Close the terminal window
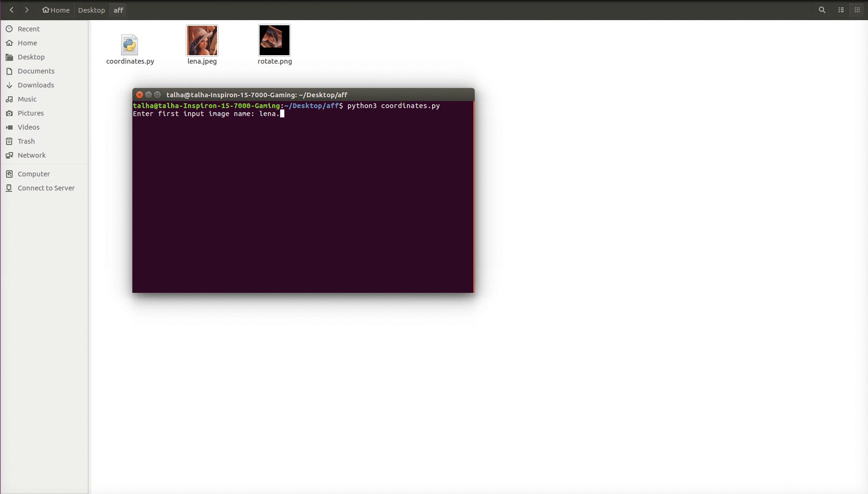 point(139,94)
